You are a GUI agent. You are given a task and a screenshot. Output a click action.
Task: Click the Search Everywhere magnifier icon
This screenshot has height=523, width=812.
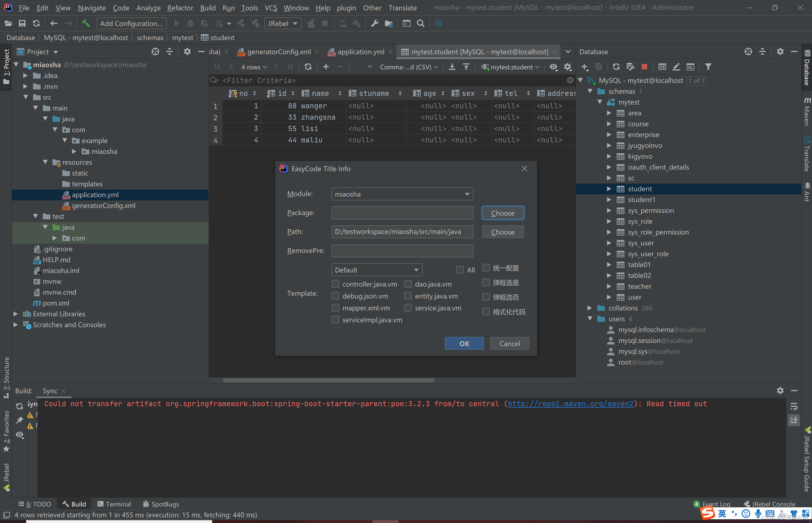[x=420, y=24]
